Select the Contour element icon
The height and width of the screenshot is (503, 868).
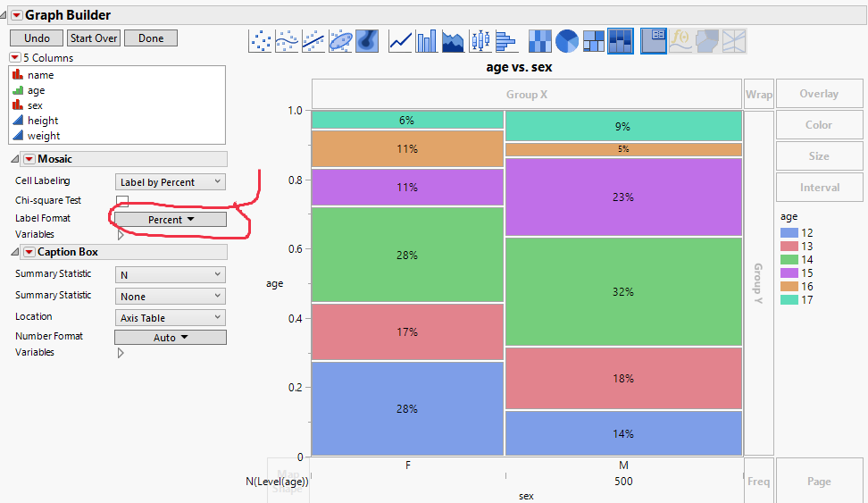[366, 41]
